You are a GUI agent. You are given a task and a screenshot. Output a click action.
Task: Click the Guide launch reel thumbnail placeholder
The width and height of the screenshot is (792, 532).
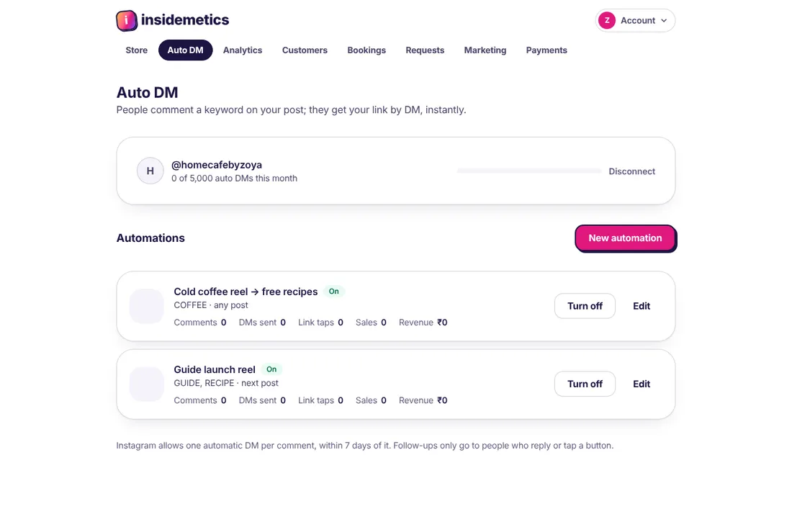pyautogui.click(x=146, y=384)
